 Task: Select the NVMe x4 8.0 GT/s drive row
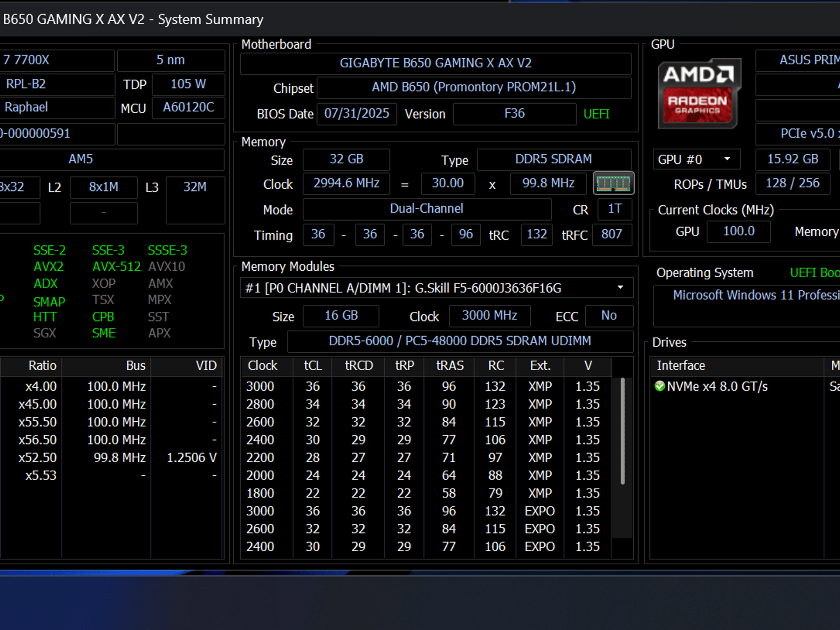click(745, 386)
